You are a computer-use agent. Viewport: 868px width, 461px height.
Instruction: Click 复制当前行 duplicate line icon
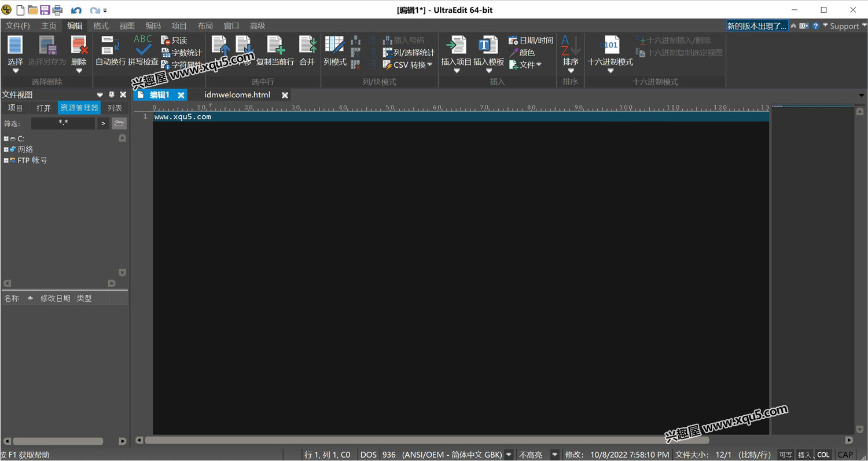pyautogui.click(x=275, y=45)
